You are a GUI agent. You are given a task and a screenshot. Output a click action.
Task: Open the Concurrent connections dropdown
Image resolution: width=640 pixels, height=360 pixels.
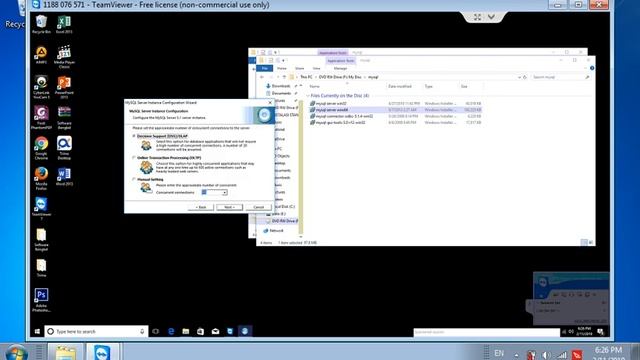224,192
